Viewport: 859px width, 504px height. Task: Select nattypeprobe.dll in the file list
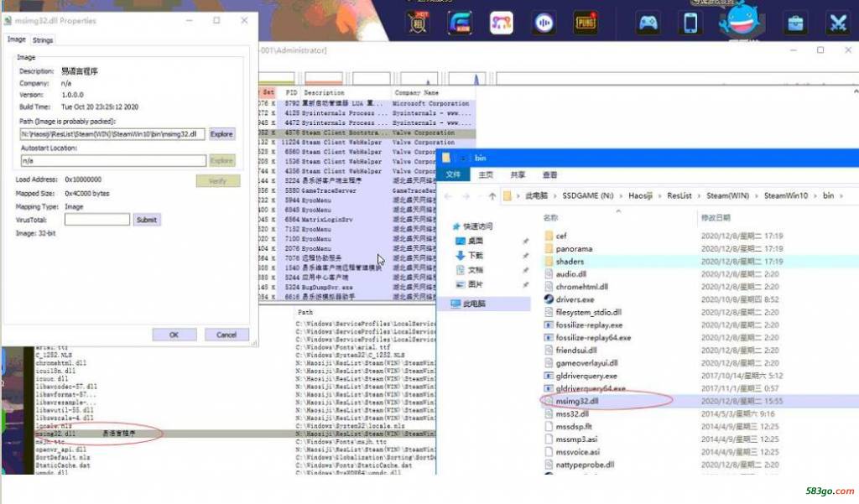pyautogui.click(x=585, y=465)
